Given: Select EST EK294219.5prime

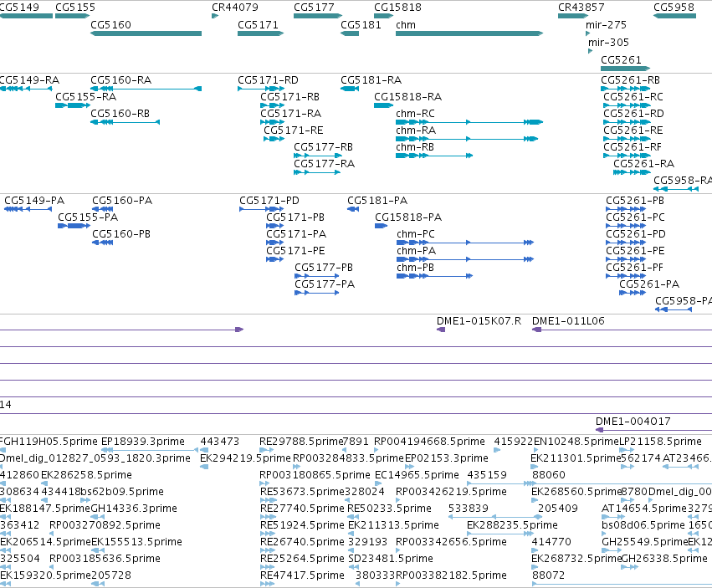Looking at the screenshot, I should pyautogui.click(x=204, y=467).
